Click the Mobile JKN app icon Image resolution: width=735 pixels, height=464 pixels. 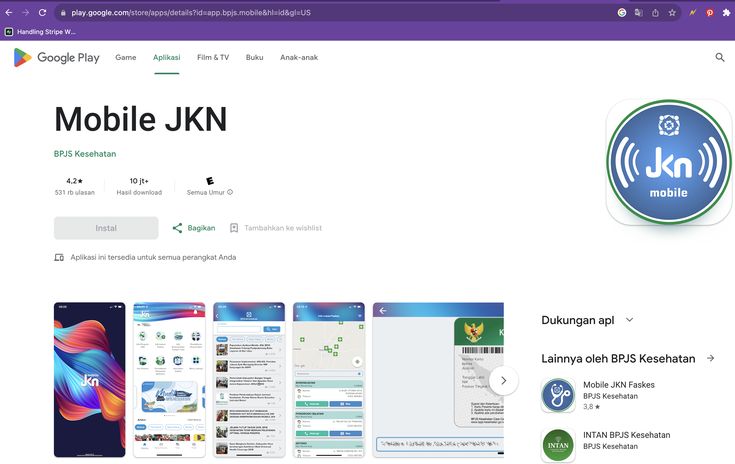(x=668, y=162)
